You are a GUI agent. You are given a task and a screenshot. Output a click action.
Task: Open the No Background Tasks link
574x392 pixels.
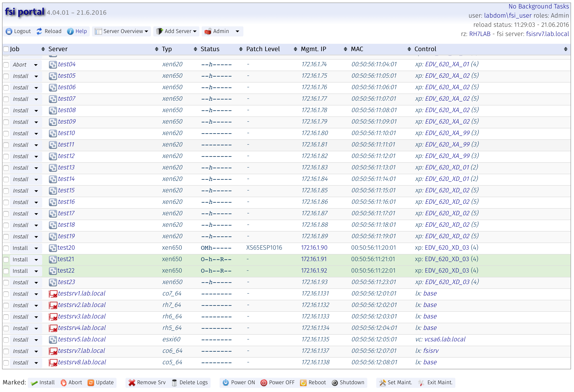coord(538,6)
